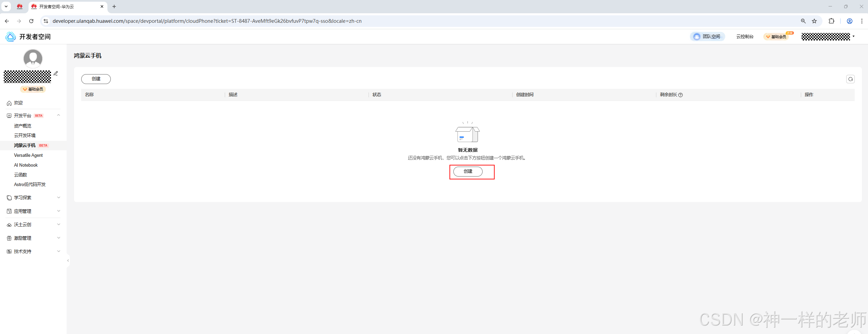Open site info icon in address bar
The width and height of the screenshot is (868, 334).
pyautogui.click(x=46, y=21)
